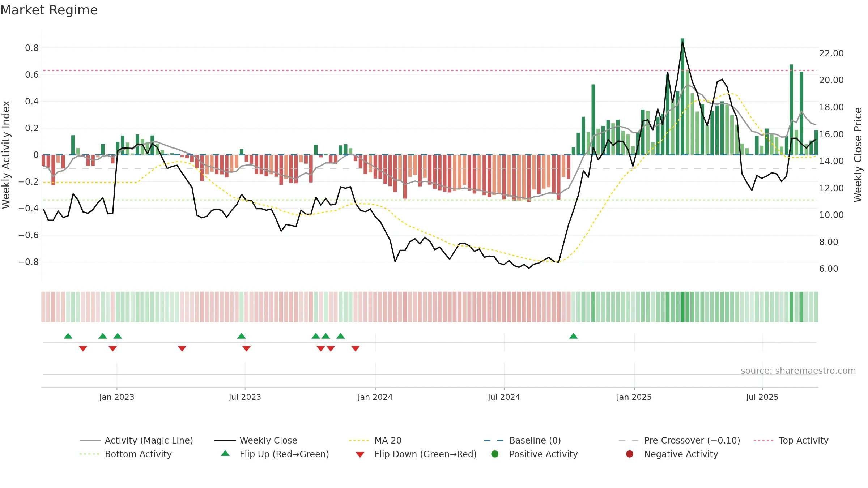Click the tallest green activity bar in early 2025

pyautogui.click(x=682, y=97)
